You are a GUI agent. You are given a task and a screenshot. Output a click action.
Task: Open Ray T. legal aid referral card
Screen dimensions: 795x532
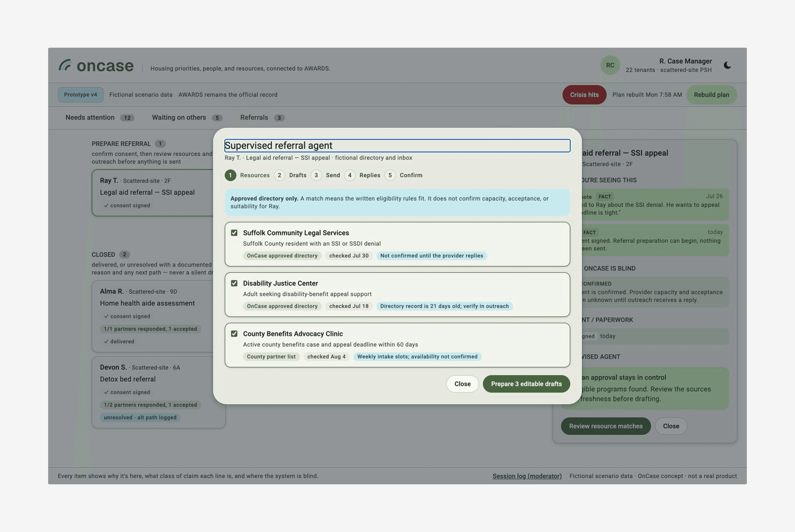(153, 193)
